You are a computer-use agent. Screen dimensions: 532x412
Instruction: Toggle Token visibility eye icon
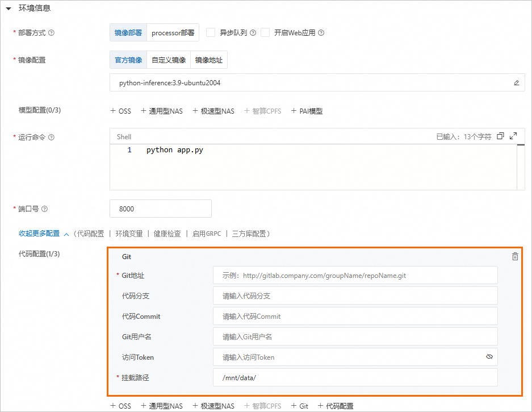(x=489, y=357)
